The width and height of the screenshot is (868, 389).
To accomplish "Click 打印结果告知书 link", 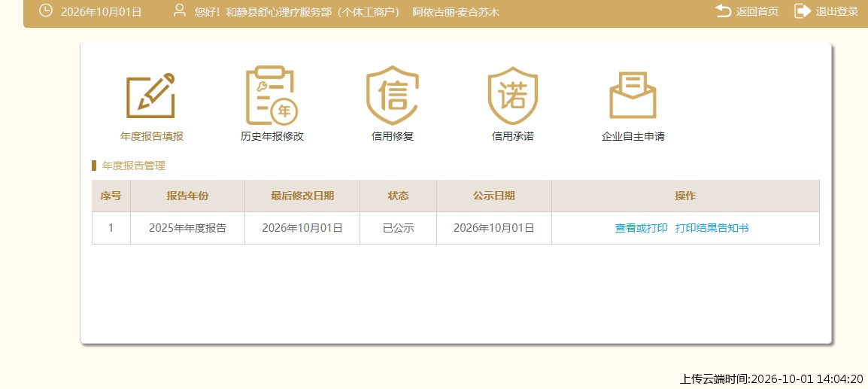I will (x=712, y=228).
